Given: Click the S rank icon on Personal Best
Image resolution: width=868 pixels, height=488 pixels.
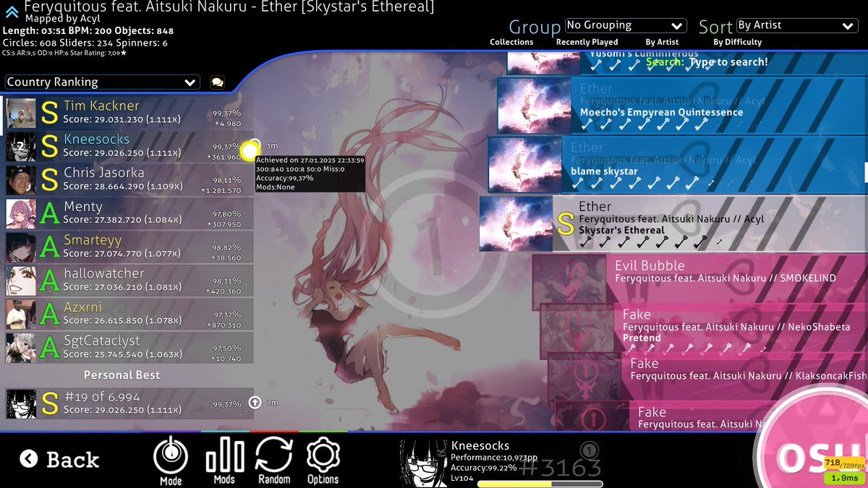Looking at the screenshot, I should [x=48, y=404].
